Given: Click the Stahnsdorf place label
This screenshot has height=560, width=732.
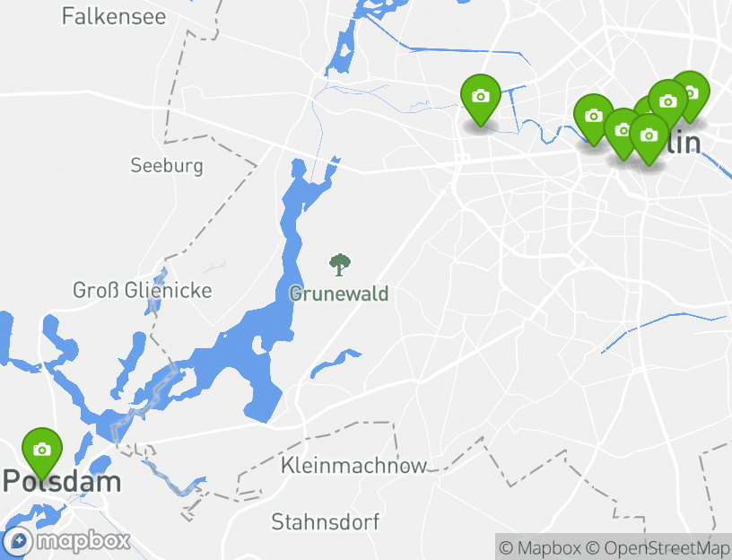Looking at the screenshot, I should pyautogui.click(x=326, y=521).
